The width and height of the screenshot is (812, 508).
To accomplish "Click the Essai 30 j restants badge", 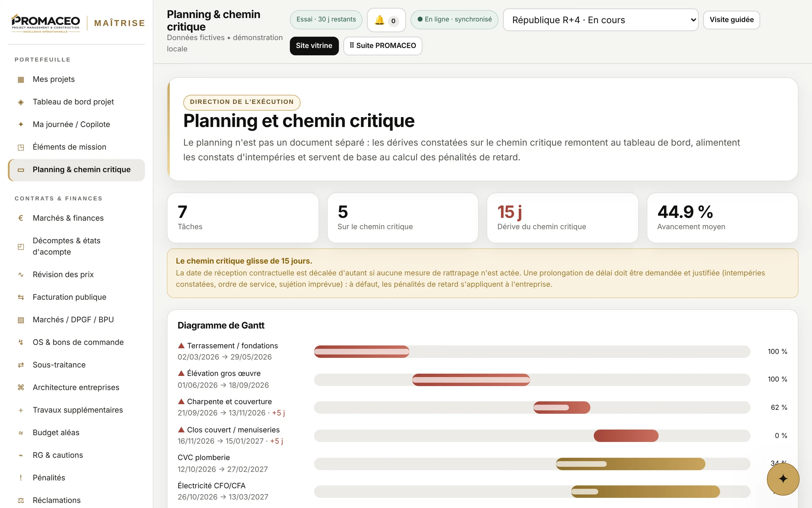I will point(326,19).
